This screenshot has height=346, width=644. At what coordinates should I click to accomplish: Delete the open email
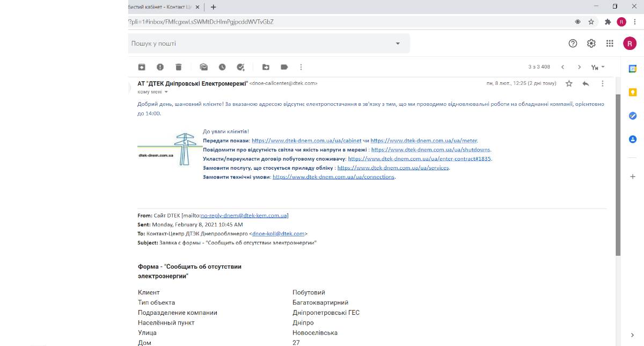tap(179, 67)
